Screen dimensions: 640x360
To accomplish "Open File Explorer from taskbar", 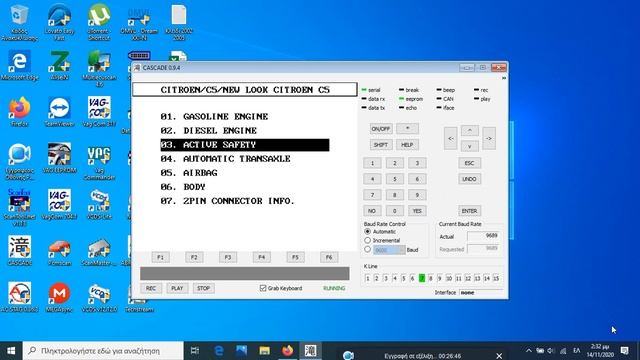I will tap(264, 351).
